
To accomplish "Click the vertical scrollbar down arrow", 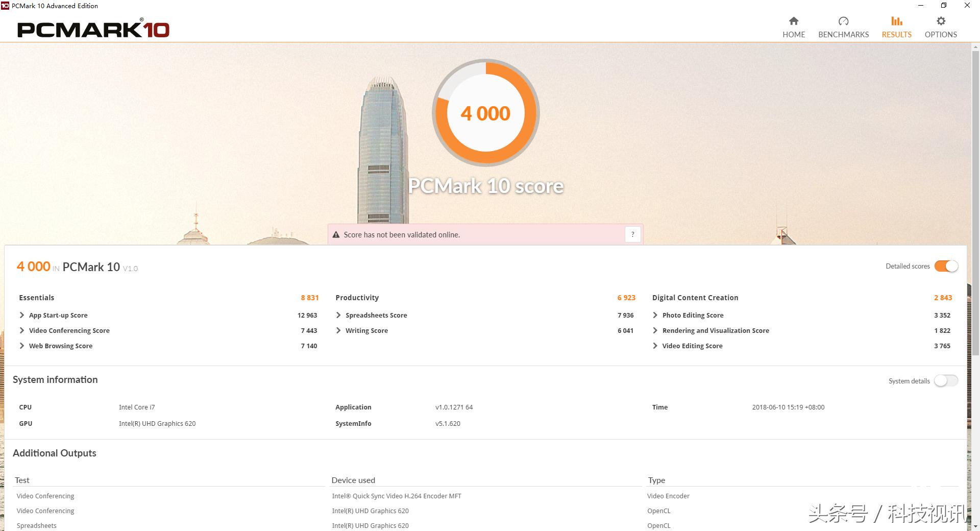I will (975, 526).
